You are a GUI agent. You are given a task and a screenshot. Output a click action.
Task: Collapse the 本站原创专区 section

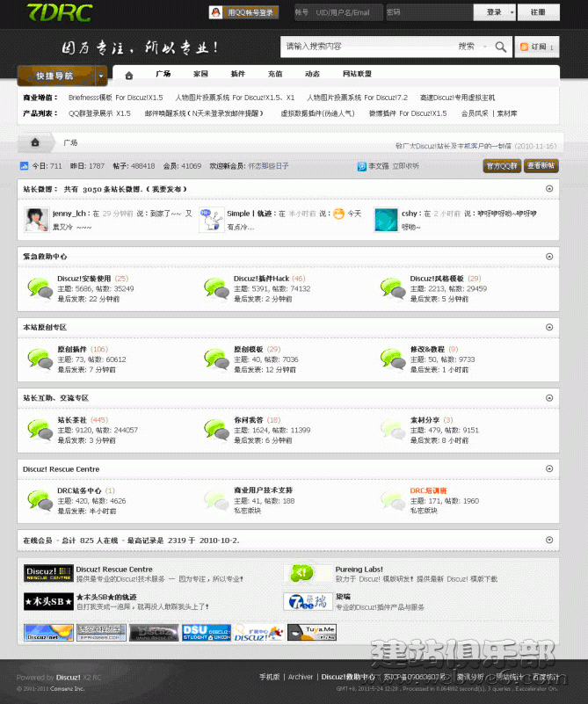pyautogui.click(x=549, y=327)
